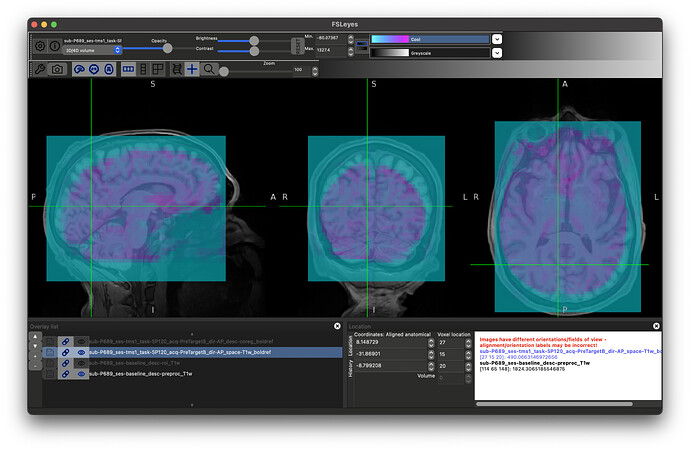The height and width of the screenshot is (451, 690).
Task: Switch to horizontal layout icon
Action: pos(128,69)
